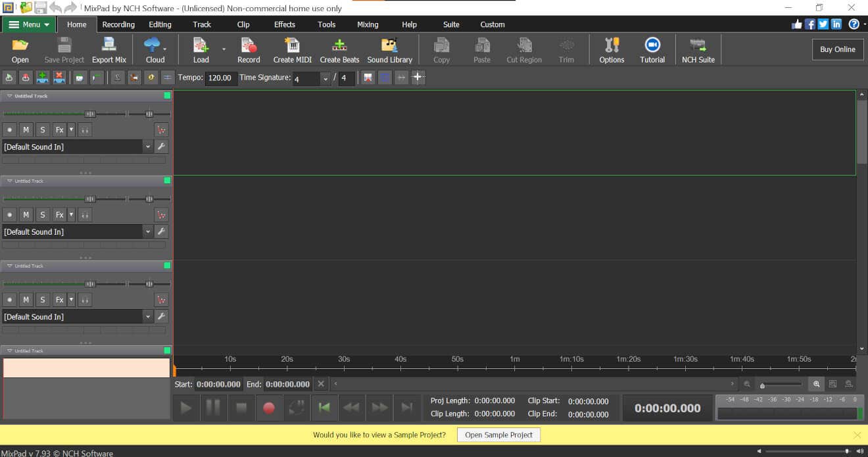Open the Options settings
868x457 pixels.
tap(612, 50)
